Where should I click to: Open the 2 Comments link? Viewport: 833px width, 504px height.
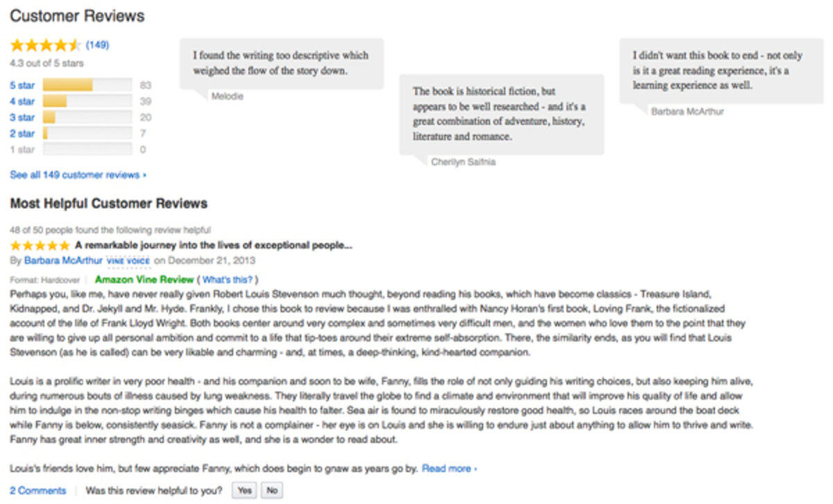click(37, 491)
